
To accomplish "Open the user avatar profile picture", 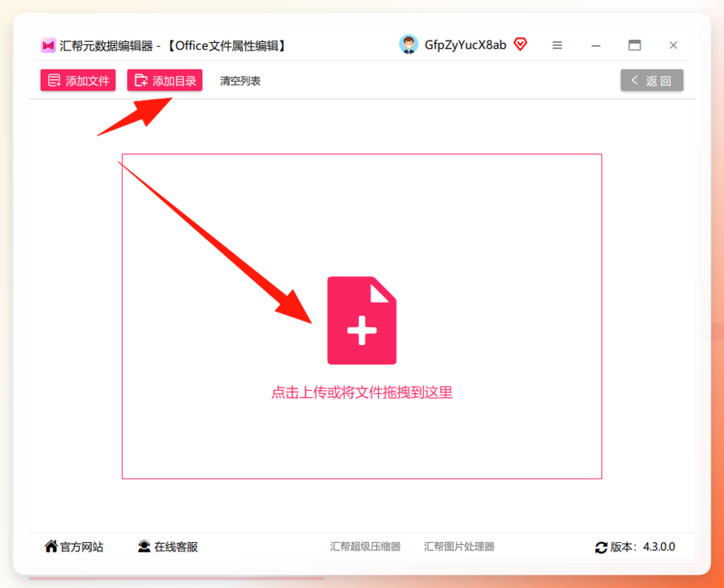I will (x=409, y=45).
